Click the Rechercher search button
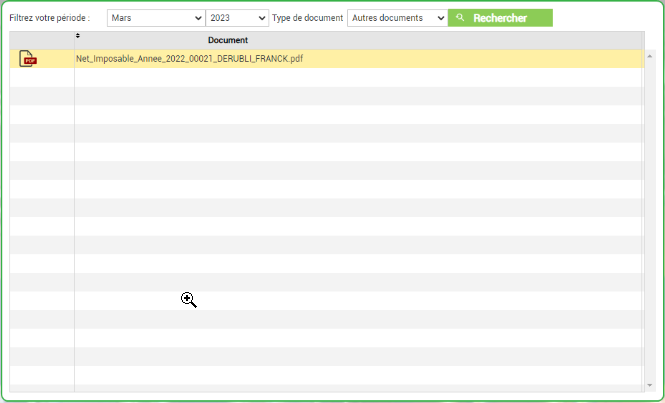 pos(500,18)
